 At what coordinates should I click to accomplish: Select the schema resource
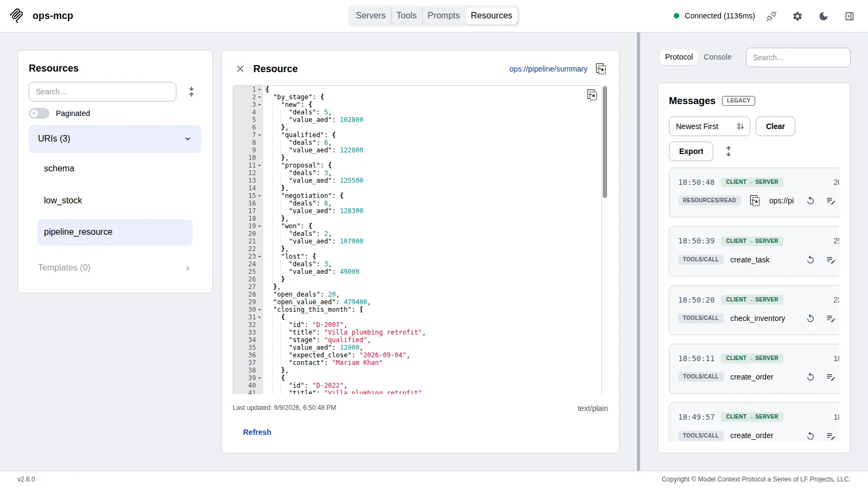pos(115,169)
